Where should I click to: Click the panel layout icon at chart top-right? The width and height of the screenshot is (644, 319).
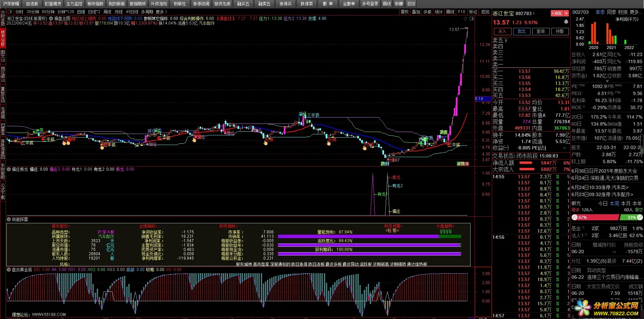(x=471, y=19)
